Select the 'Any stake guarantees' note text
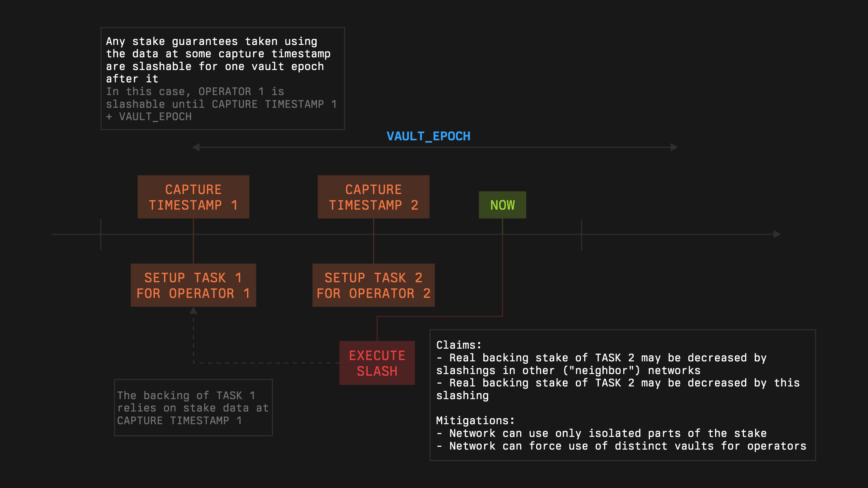 (x=217, y=60)
